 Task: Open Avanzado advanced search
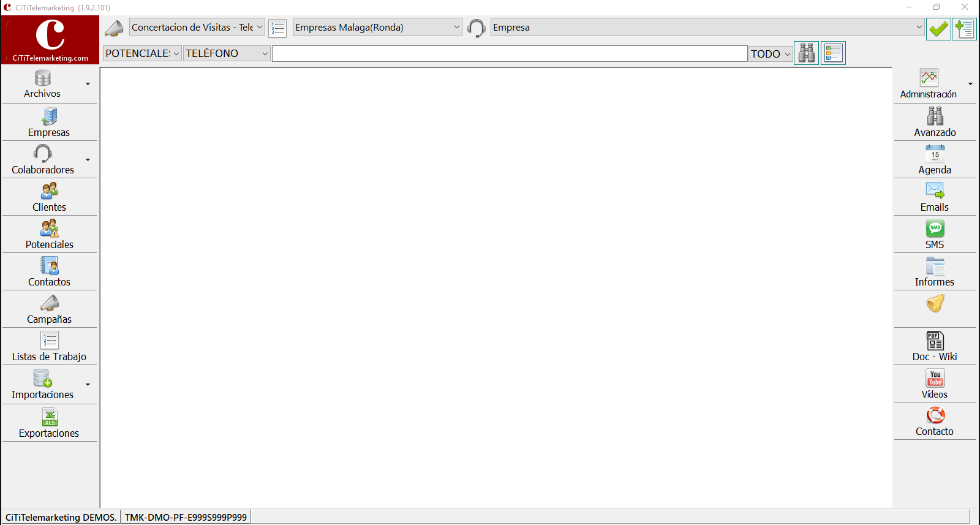[935, 122]
